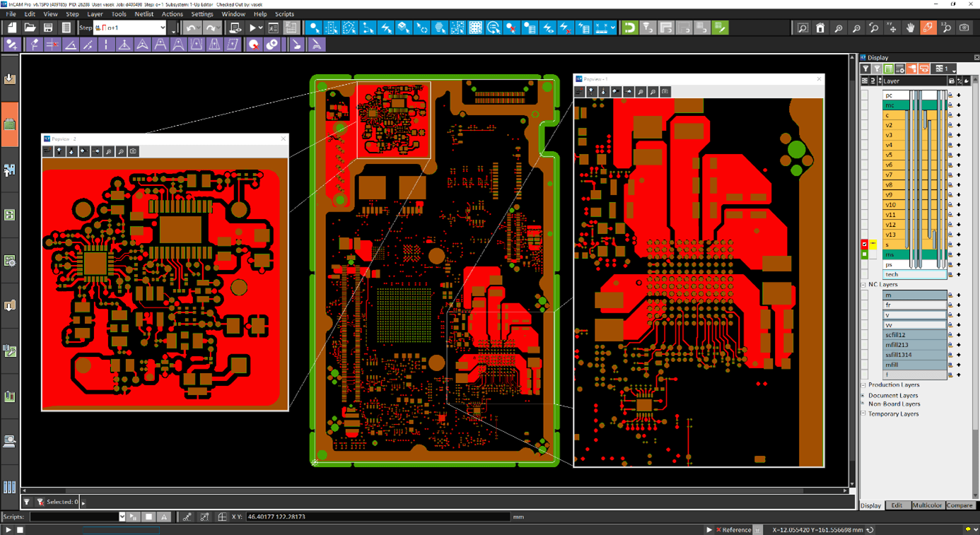Image resolution: width=980 pixels, height=535 pixels.
Task: Click the Undo arrow in toolbar
Action: [x=191, y=28]
